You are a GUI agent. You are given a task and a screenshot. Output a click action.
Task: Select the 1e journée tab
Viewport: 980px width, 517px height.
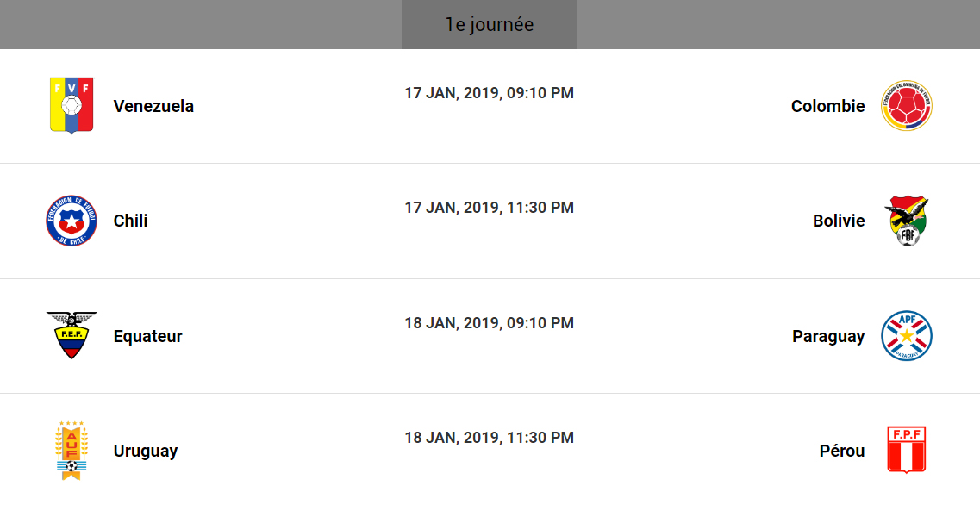(489, 25)
